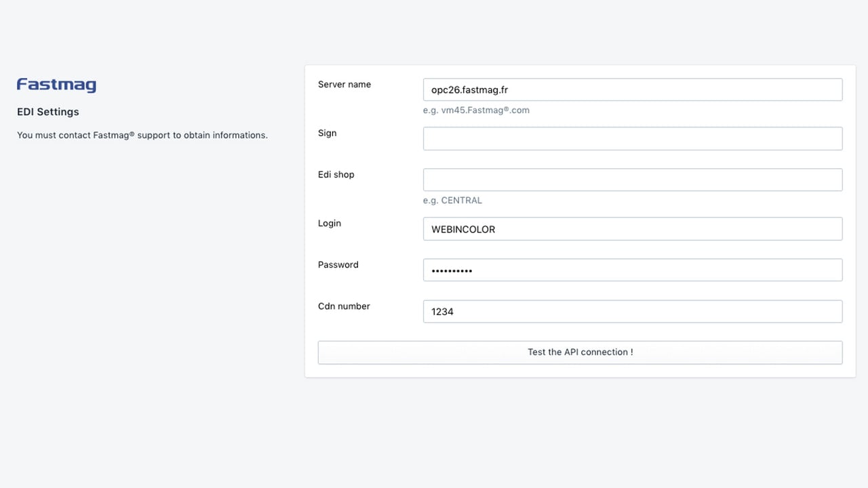
Task: Click the Sign label
Action: [328, 133]
